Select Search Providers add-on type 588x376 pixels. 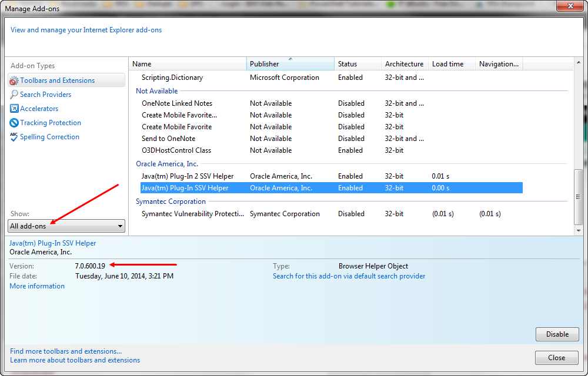point(45,95)
